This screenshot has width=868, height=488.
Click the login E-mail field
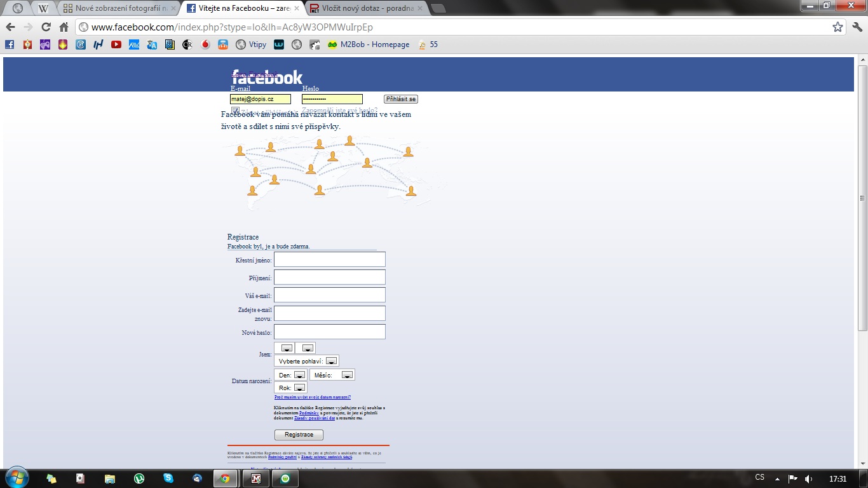click(x=261, y=99)
